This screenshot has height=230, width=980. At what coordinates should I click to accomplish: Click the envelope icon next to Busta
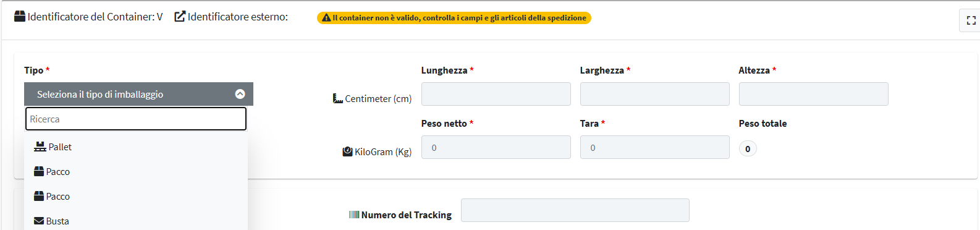[x=39, y=221]
